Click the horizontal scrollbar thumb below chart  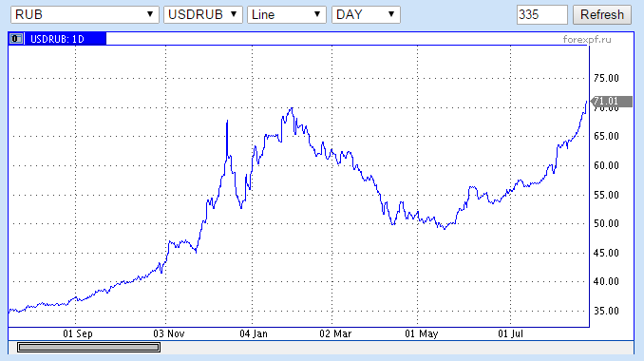pos(88,348)
